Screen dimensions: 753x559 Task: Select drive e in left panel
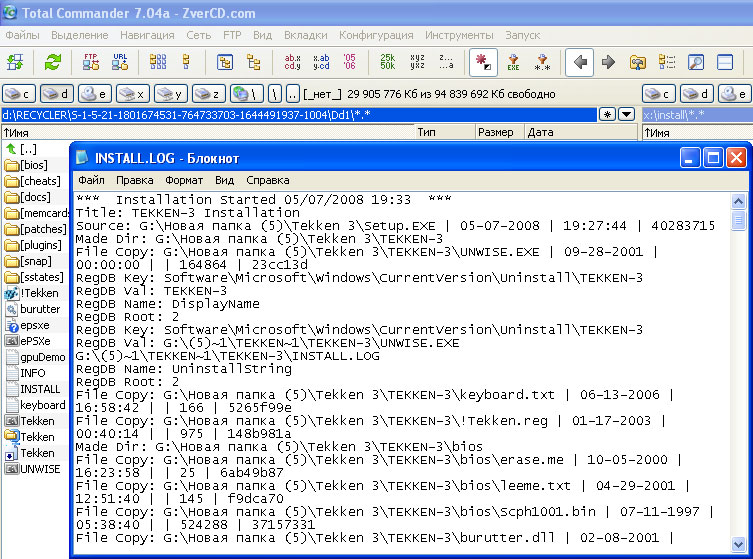95,94
